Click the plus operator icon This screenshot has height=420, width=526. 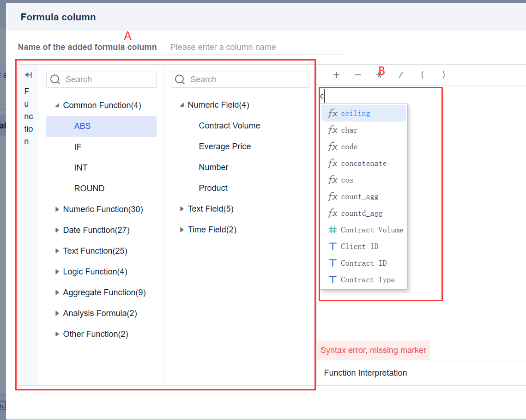pos(336,75)
